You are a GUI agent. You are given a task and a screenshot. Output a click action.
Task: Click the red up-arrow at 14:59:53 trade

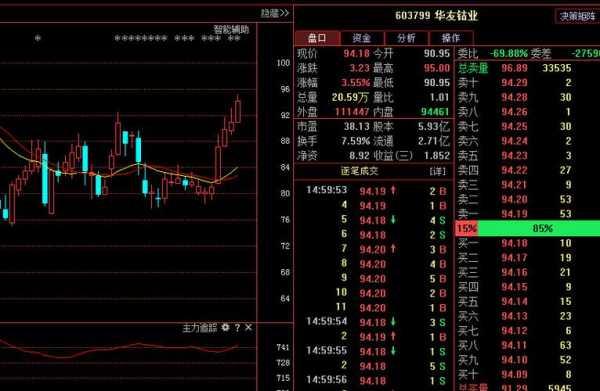(x=393, y=190)
